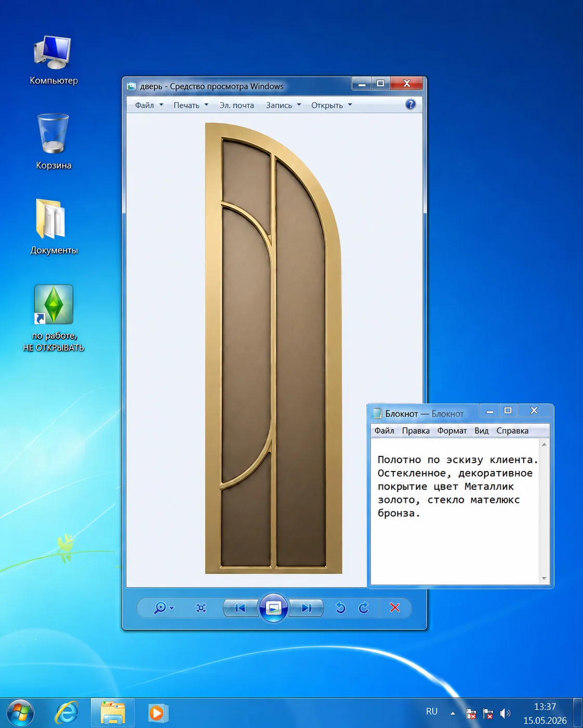Click the viewer window title bar icon
This screenshot has width=583, height=728.
131,86
